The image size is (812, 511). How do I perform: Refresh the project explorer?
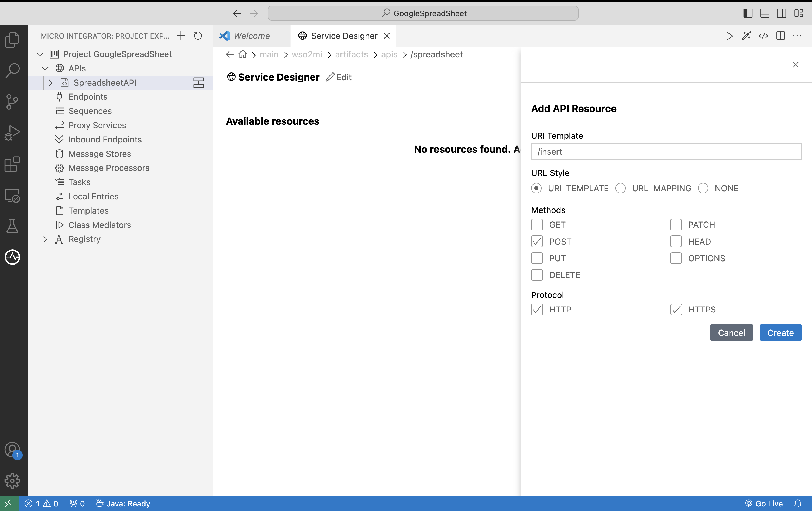pyautogui.click(x=198, y=36)
